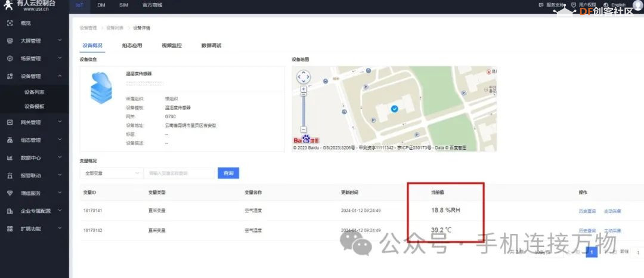Expand the 数据中心 submenu chevron
The width and height of the screenshot is (644, 278).
(x=60, y=157)
